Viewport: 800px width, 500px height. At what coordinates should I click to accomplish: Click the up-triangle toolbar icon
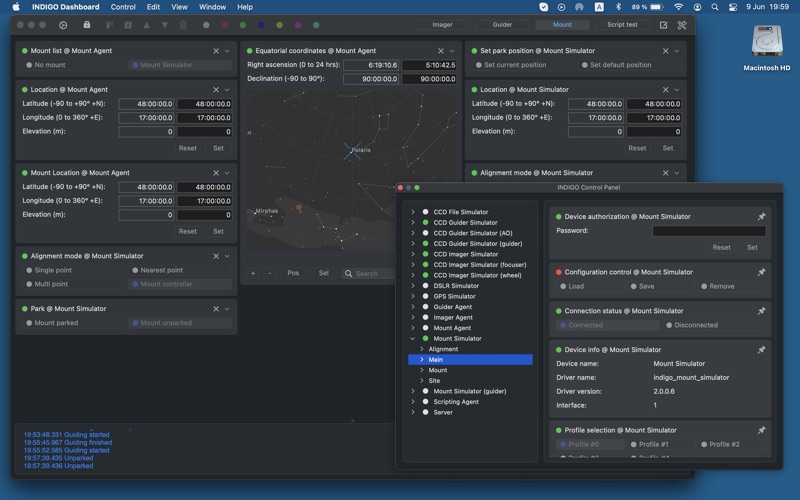point(146,25)
